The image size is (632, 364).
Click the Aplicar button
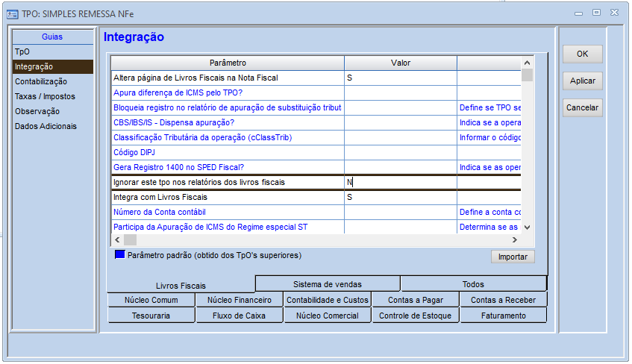[583, 81]
